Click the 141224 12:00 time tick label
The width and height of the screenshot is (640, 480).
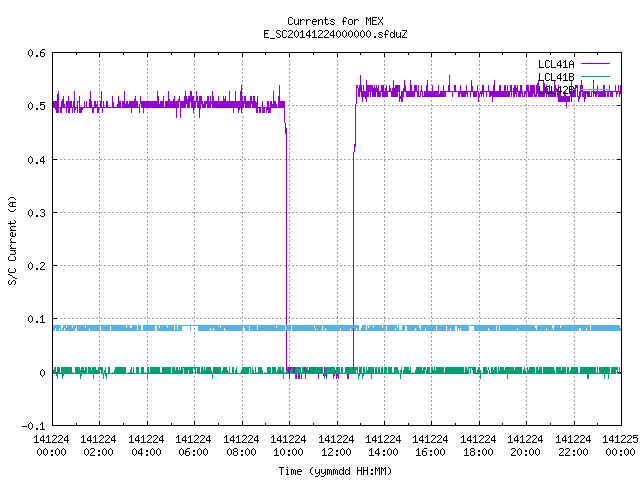(x=336, y=445)
